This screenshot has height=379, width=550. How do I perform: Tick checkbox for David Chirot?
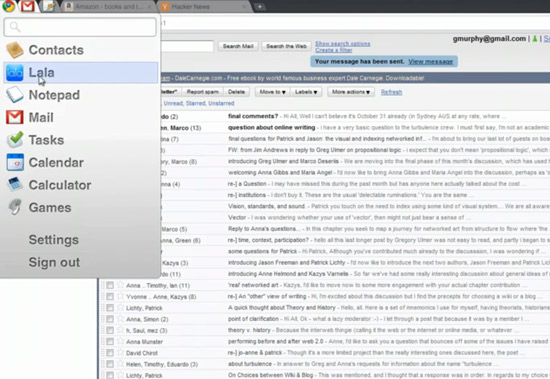110,352
